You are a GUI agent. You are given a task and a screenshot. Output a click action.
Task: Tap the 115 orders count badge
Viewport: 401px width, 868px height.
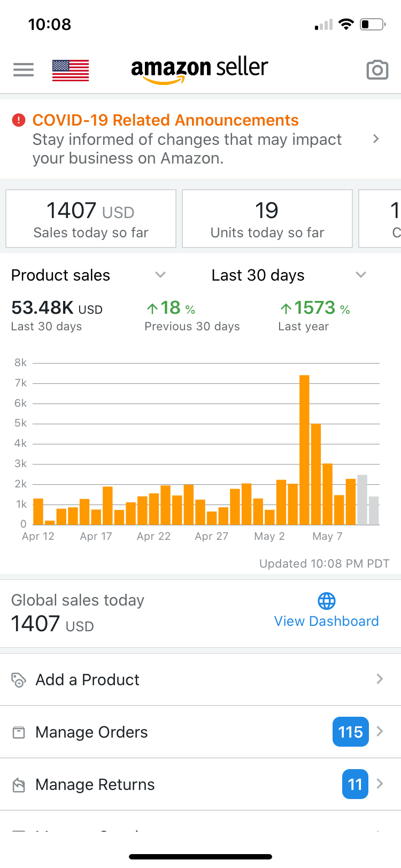[x=350, y=732]
